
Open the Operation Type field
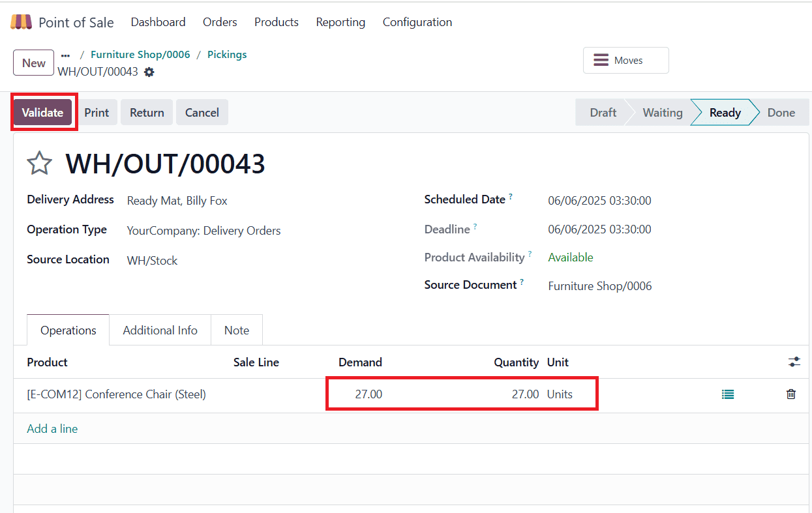tap(204, 231)
